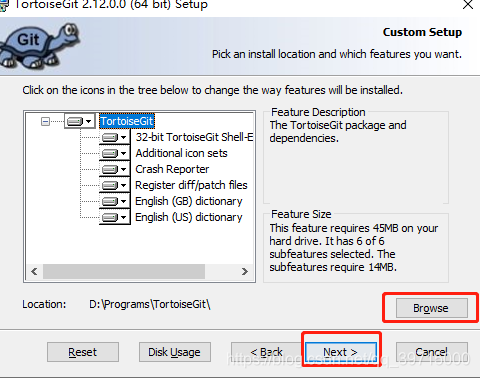
Task: Click the 32-bit TortoiseGit Shell feature drive icon
Action: [x=114, y=137]
